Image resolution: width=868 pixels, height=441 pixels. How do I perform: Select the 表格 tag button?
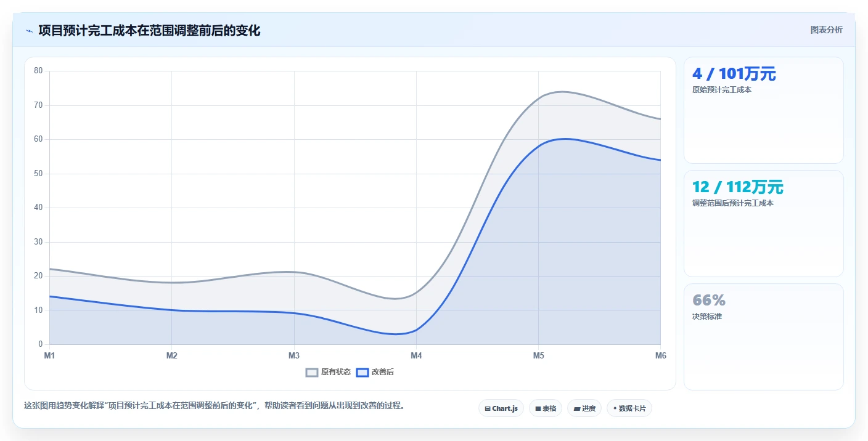(546, 408)
